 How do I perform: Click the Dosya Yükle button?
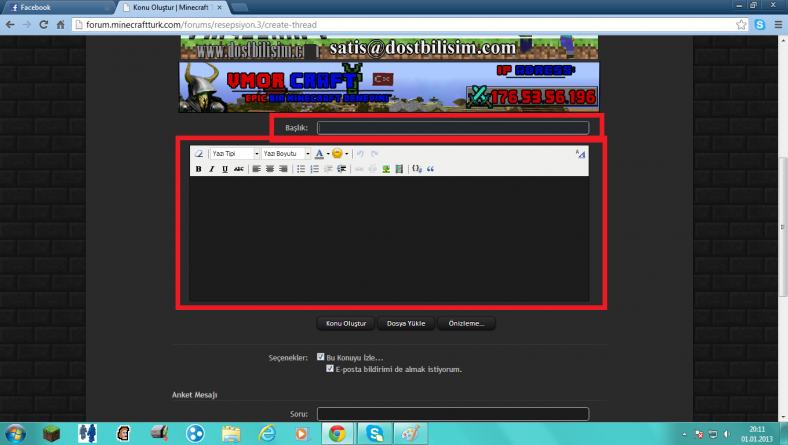(x=406, y=323)
